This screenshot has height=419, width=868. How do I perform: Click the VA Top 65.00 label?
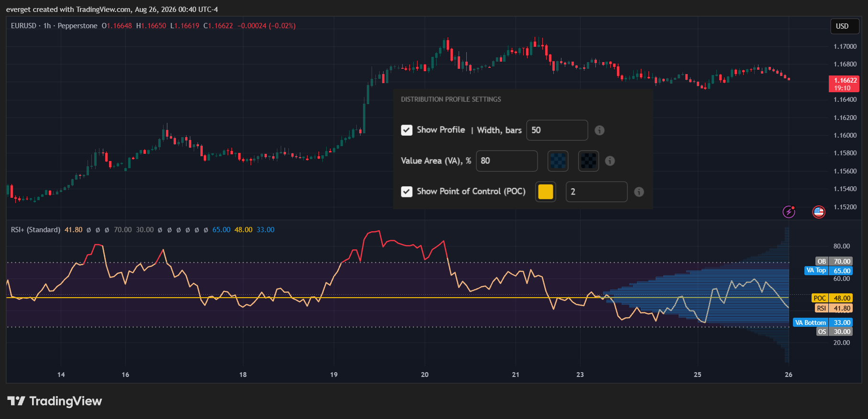(x=829, y=270)
